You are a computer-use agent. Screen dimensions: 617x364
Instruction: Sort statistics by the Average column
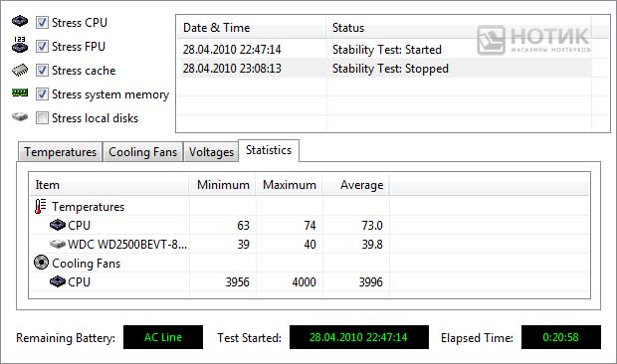pyautogui.click(x=356, y=185)
